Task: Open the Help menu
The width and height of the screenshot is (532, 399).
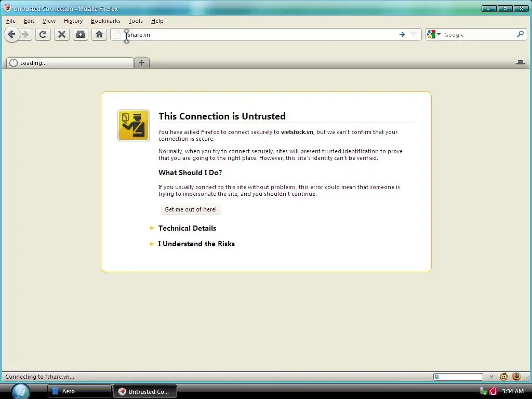Action: (x=157, y=21)
